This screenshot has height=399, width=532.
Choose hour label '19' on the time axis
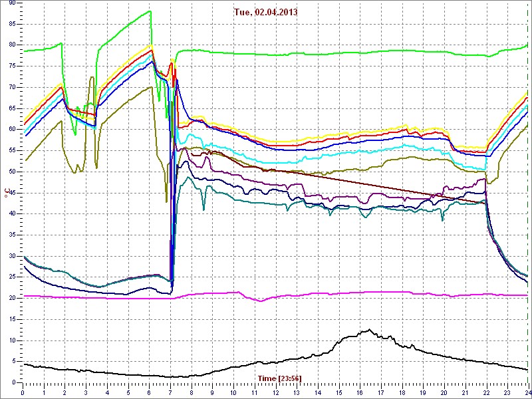[x=423, y=392]
